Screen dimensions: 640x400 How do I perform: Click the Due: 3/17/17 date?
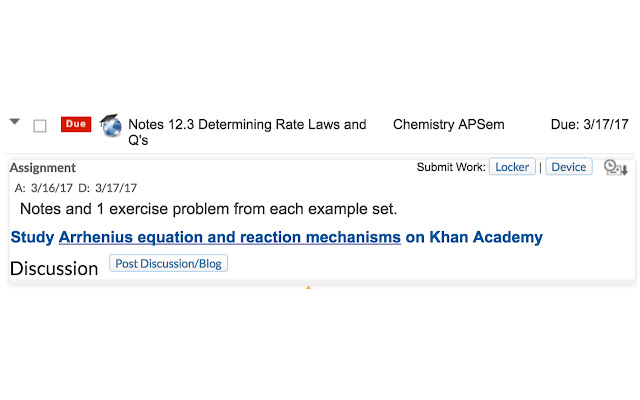[589, 125]
